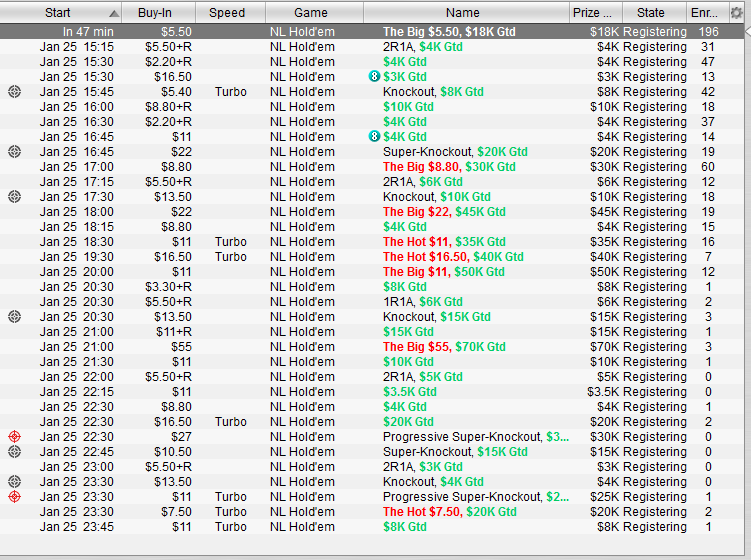751x560 pixels.
Task: Click the $55 buy-in cell
Action: tap(182, 347)
